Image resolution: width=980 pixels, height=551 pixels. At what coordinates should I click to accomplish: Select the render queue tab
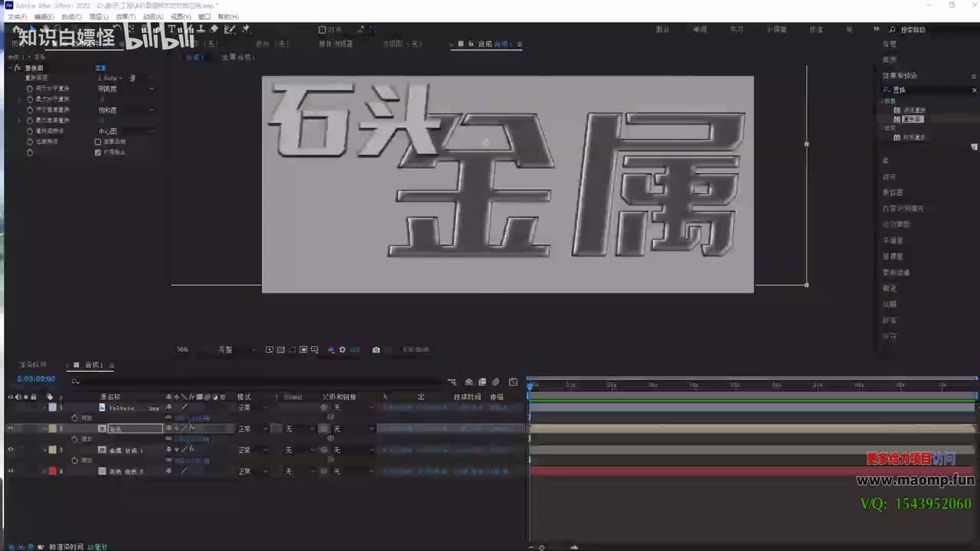tap(33, 365)
